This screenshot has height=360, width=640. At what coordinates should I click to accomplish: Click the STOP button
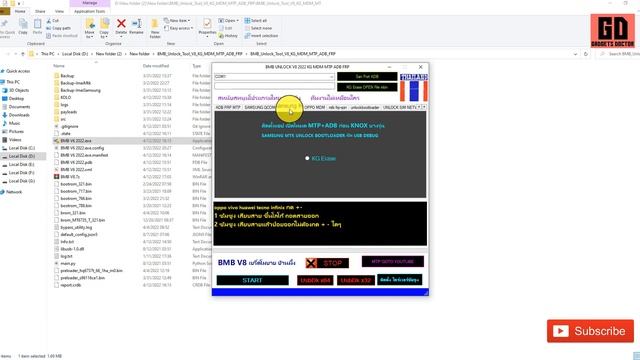tap(327, 263)
